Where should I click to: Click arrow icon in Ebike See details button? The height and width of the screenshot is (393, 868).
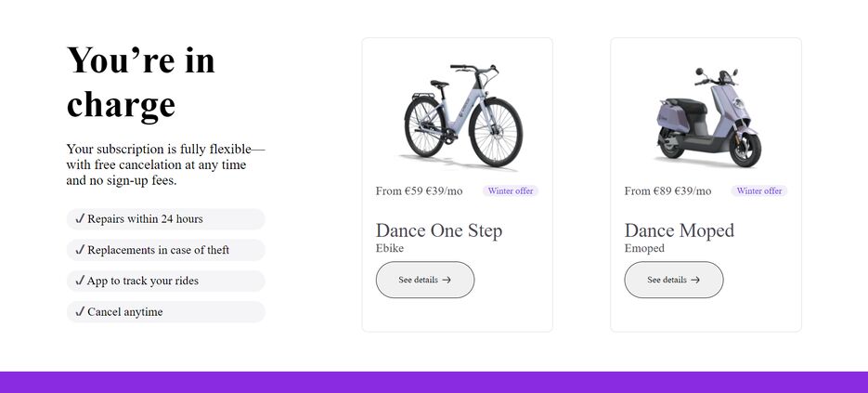point(447,280)
